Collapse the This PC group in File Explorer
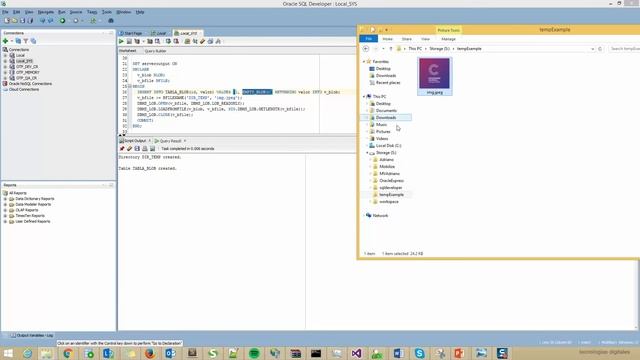 364,96
